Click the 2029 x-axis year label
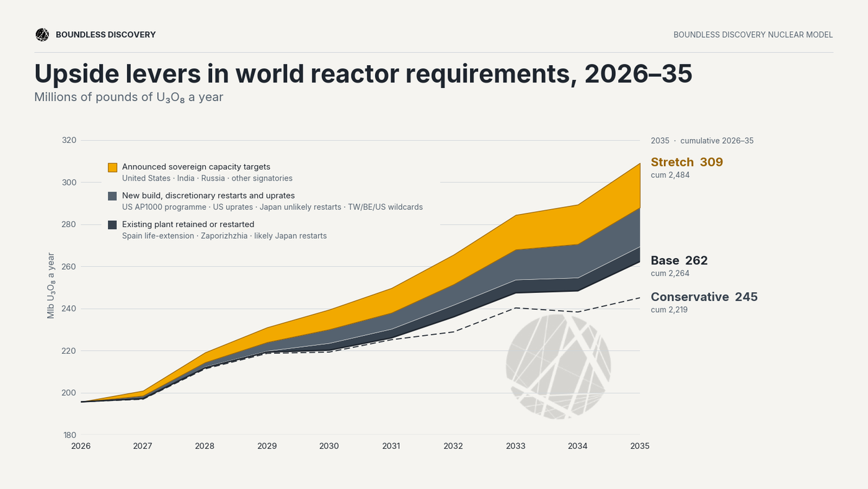 click(x=267, y=446)
